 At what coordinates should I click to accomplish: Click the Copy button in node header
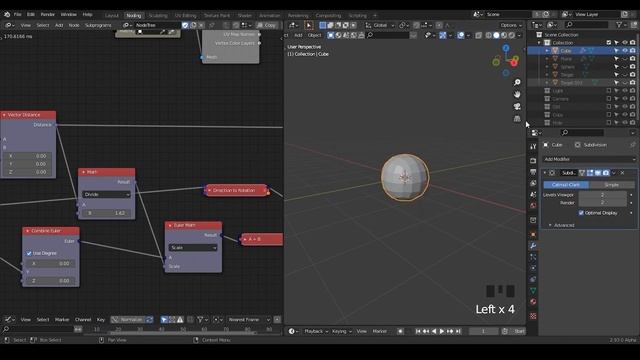(267, 25)
